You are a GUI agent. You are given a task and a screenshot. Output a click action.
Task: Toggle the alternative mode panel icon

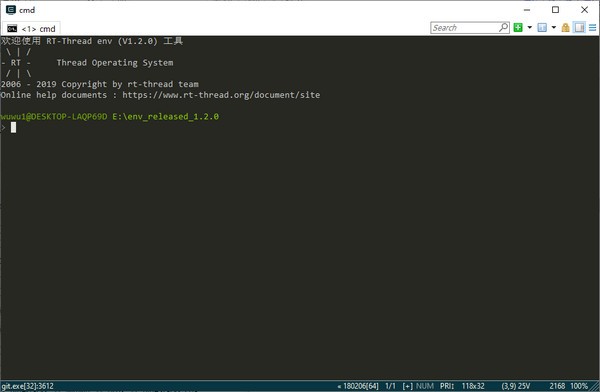(579, 28)
